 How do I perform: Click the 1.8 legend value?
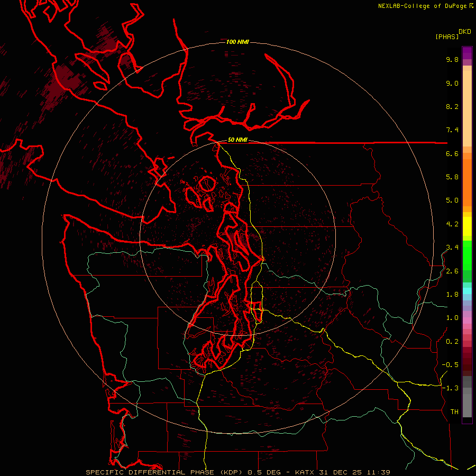coord(452,295)
